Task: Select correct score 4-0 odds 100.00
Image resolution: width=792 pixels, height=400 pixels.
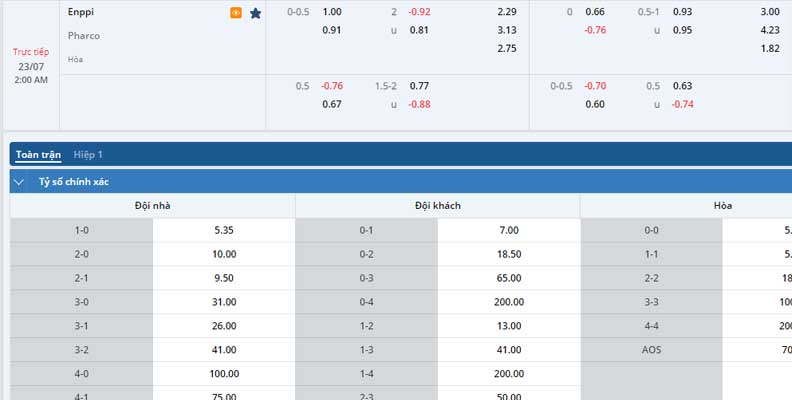Action: [224, 374]
